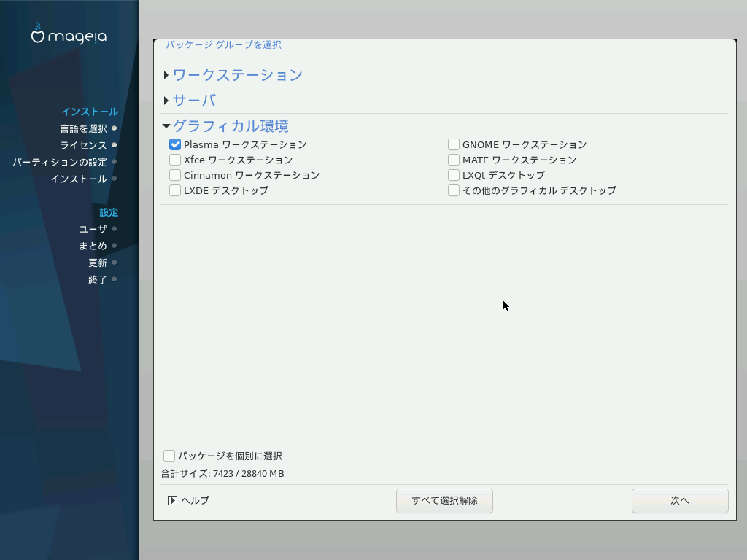Uncheck Plasma ワークステーション

click(175, 144)
